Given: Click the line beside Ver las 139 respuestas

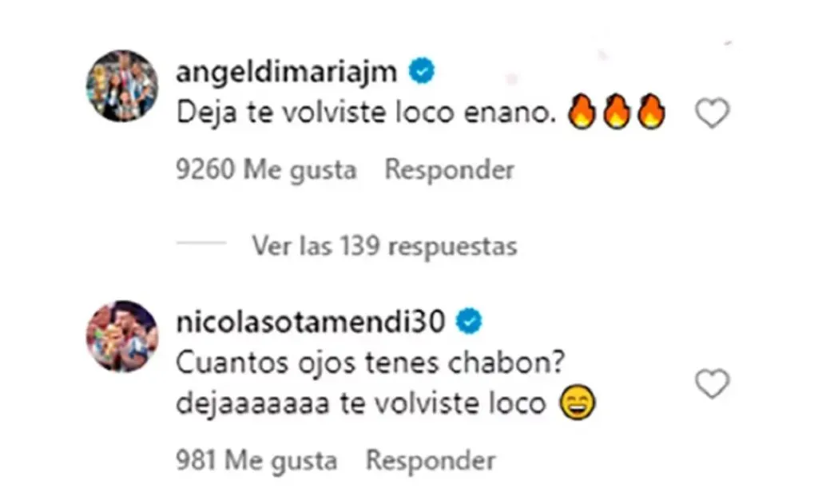Looking at the screenshot, I should click(x=201, y=243).
